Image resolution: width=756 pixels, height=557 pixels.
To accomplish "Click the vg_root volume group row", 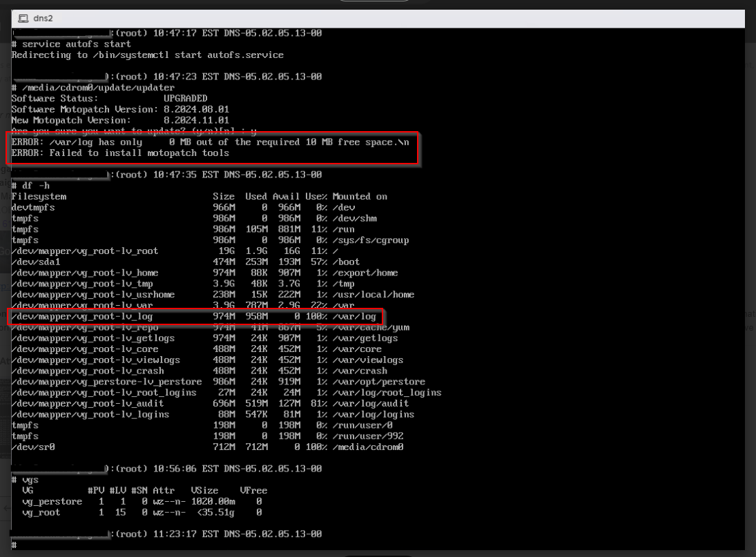I will coord(142,513).
